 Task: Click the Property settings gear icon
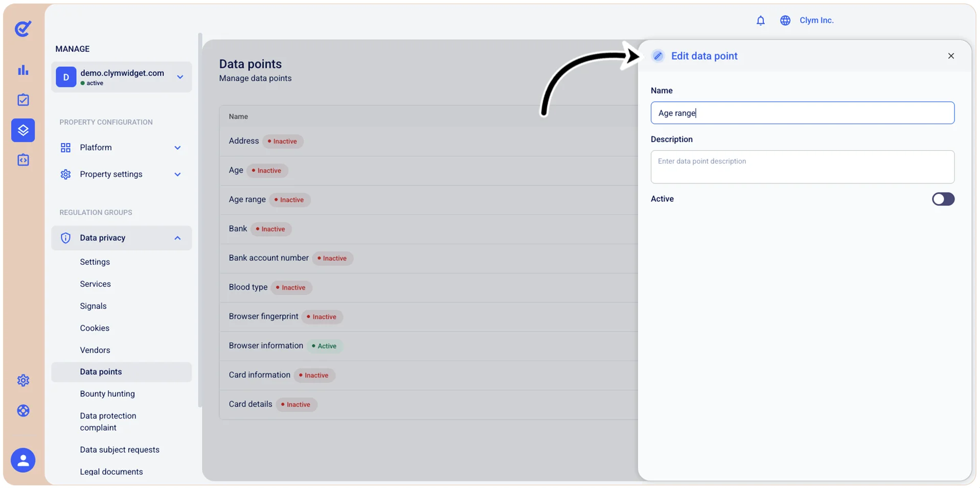click(x=65, y=174)
